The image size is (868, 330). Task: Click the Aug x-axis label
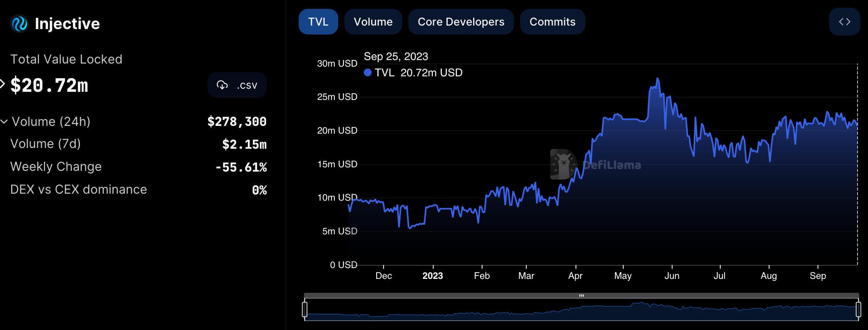(x=769, y=276)
